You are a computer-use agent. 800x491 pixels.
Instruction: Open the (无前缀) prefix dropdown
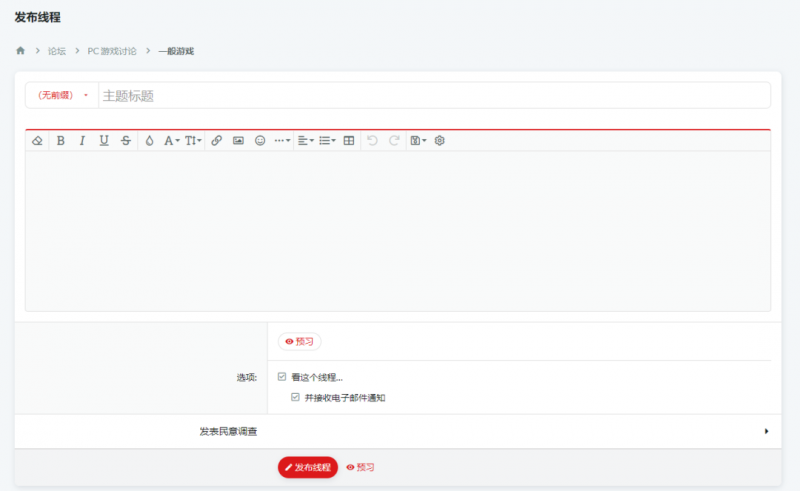[62, 95]
